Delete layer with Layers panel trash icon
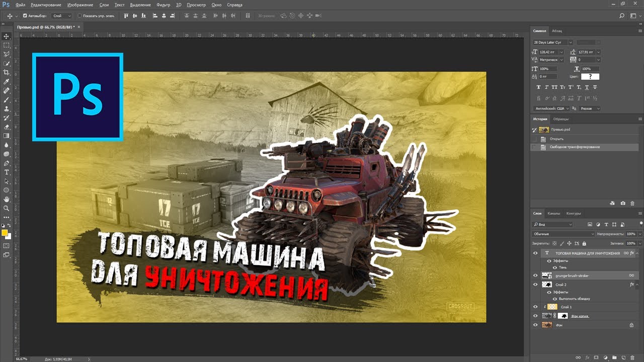Image resolution: width=644 pixels, height=362 pixels. pyautogui.click(x=632, y=357)
